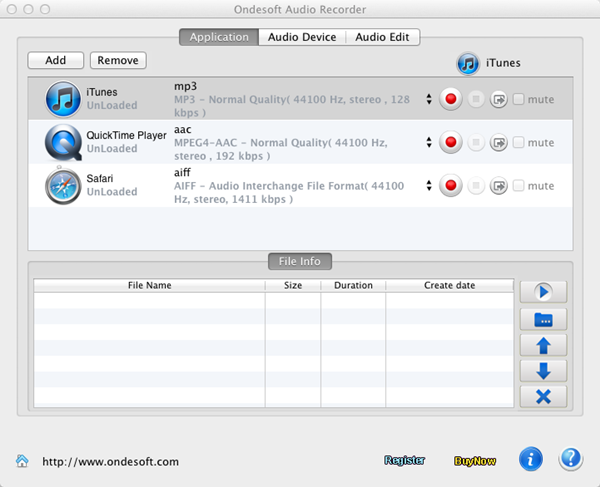
Task: Play the selected recording file
Action: click(543, 292)
